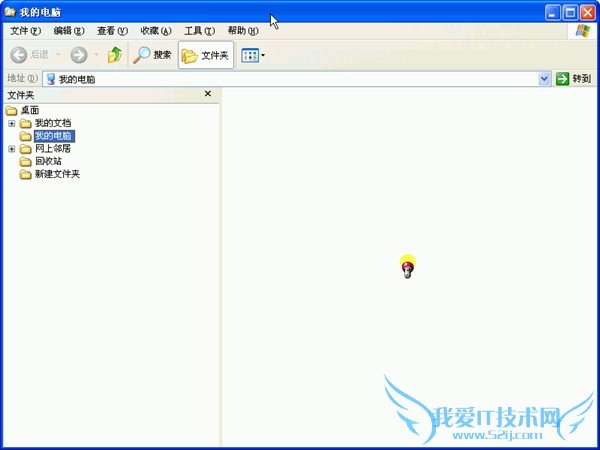
Task: Click the window title bar system icon
Action: click(x=10, y=12)
